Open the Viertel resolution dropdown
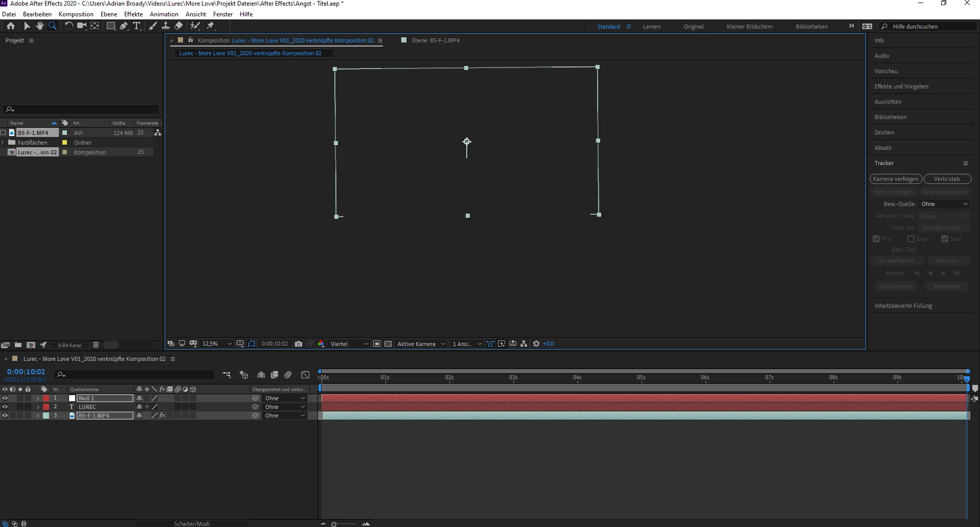Image resolution: width=980 pixels, height=527 pixels. (349, 344)
